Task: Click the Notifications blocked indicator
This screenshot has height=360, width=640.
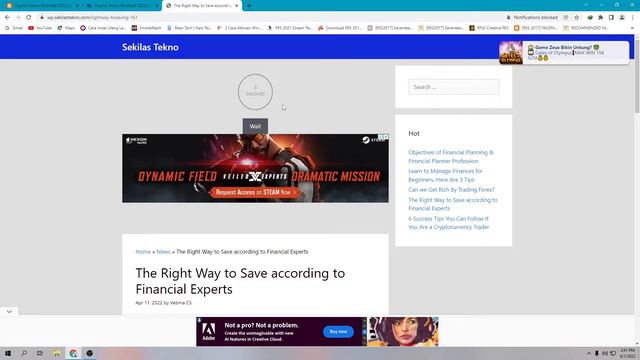Action: pyautogui.click(x=532, y=18)
